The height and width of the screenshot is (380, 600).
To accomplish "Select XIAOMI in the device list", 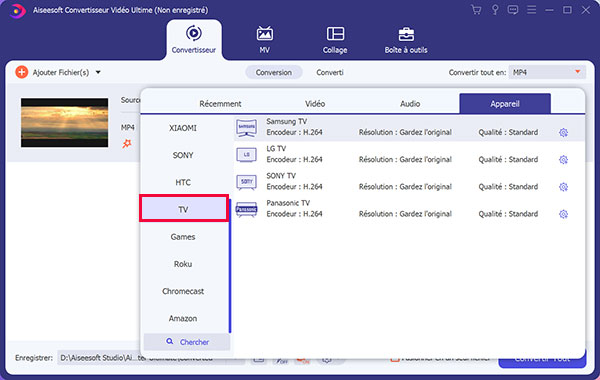I will click(183, 128).
